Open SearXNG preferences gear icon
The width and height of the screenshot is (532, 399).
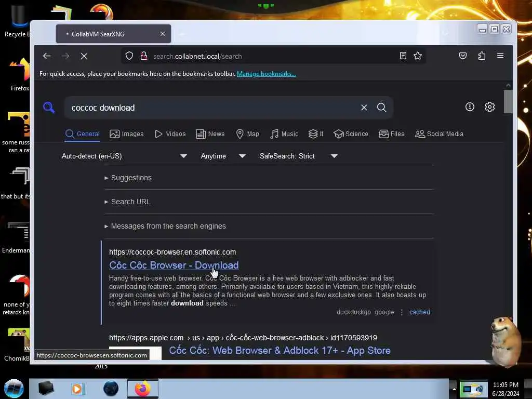(489, 107)
